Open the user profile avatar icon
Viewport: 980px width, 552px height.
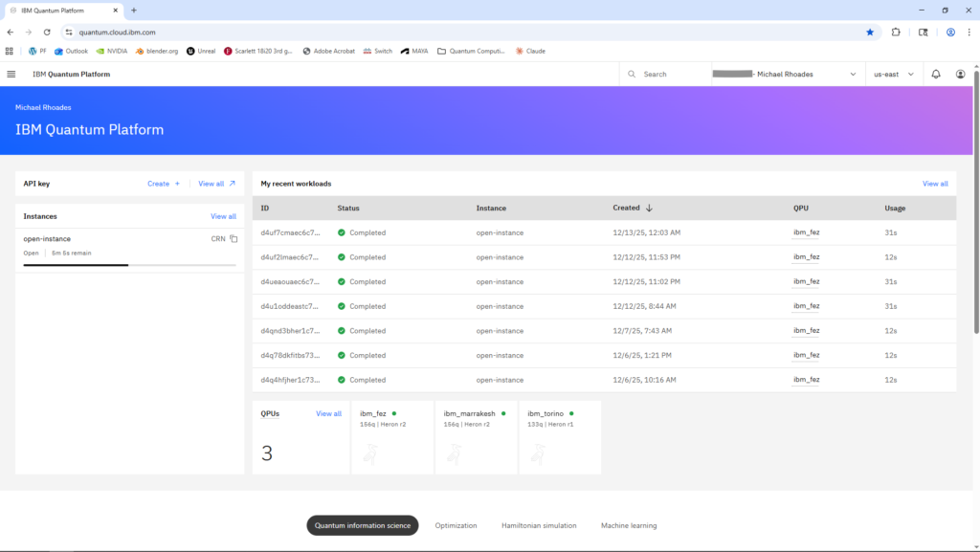click(960, 74)
